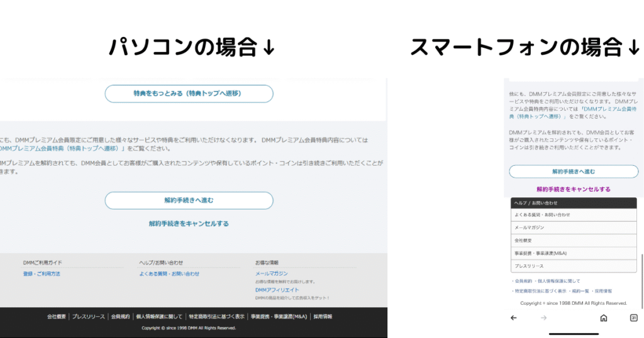Viewport: 644px width, 338px height.
Task: Open 「DMMプレミアム会員特典 link in smartphone view text
Action: click(x=572, y=113)
